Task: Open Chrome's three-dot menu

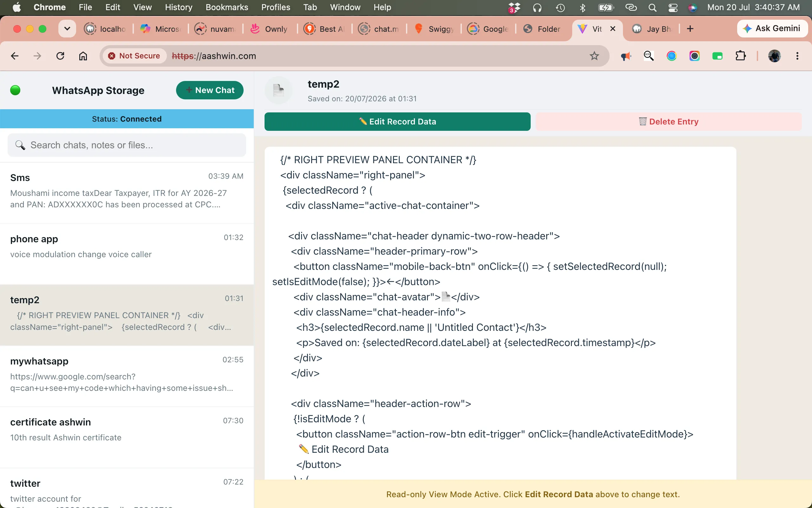Action: [797, 56]
